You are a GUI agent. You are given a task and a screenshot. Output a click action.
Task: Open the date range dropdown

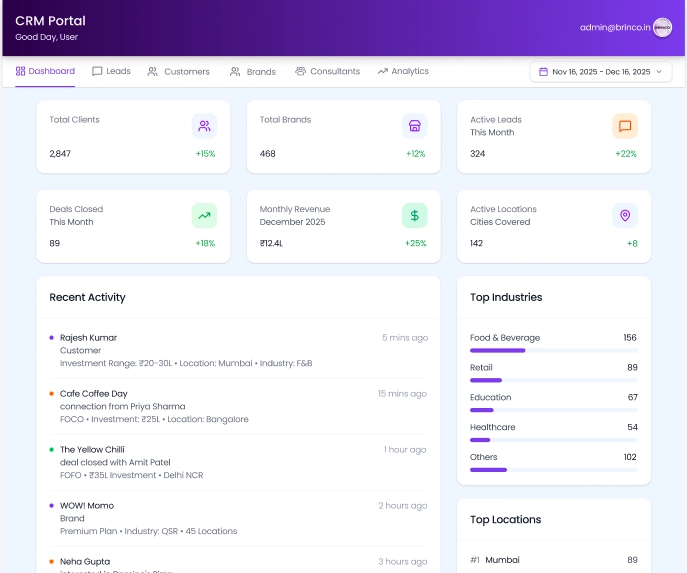tap(600, 72)
